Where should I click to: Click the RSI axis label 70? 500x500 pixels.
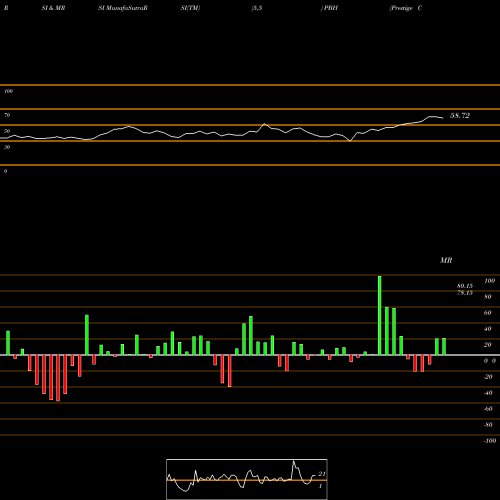click(7, 115)
